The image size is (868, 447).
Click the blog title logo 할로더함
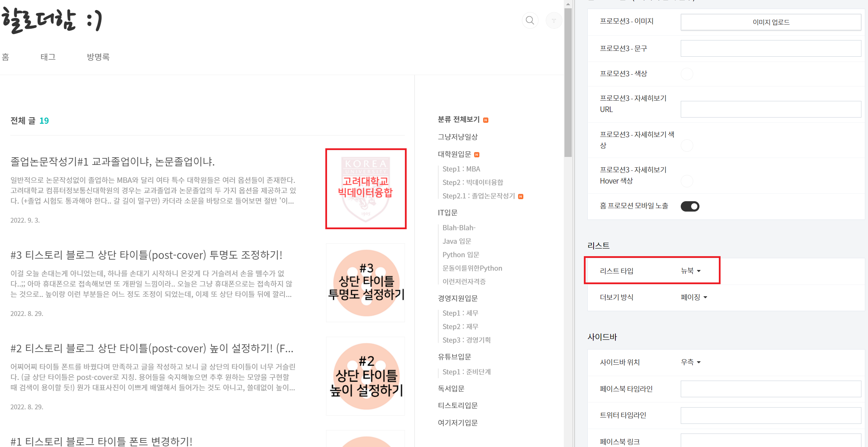click(x=52, y=20)
